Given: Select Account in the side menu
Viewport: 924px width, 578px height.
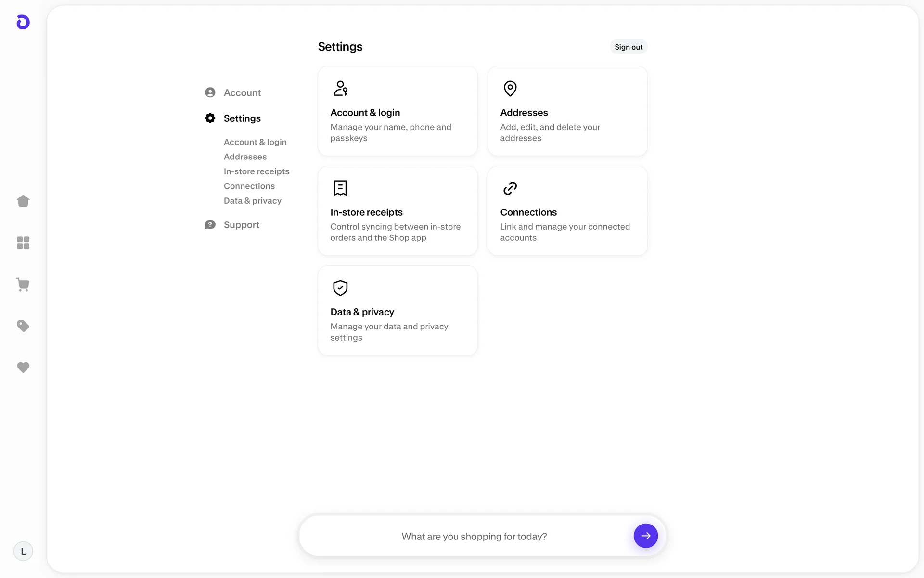Looking at the screenshot, I should point(242,92).
